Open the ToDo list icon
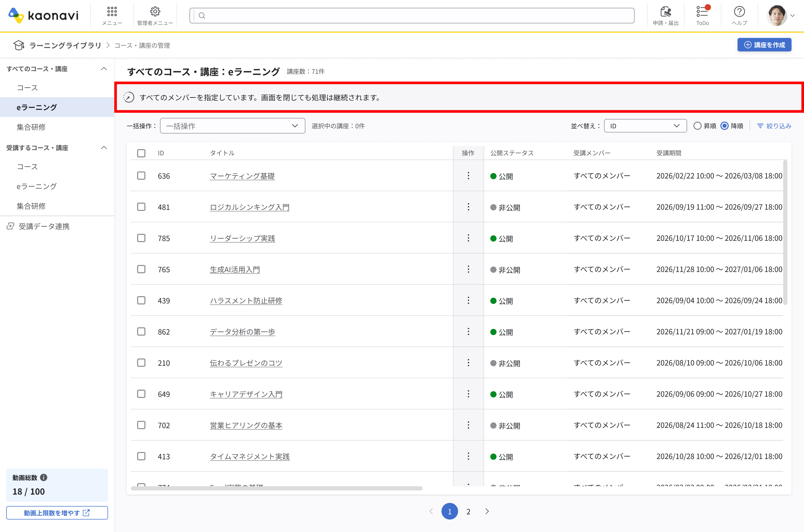The image size is (804, 532). pyautogui.click(x=702, y=11)
